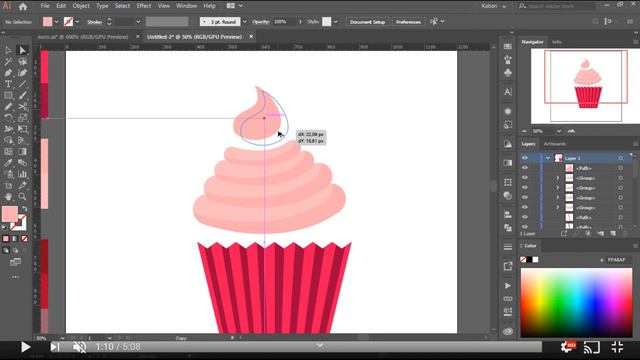Screen dimensions: 640x360
Task: Select the Scale tool
Action: tap(22, 118)
